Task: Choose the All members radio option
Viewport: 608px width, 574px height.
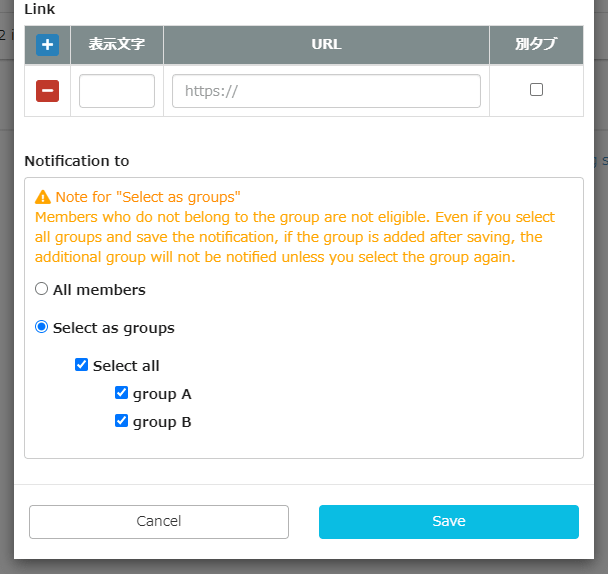Action: tap(42, 289)
